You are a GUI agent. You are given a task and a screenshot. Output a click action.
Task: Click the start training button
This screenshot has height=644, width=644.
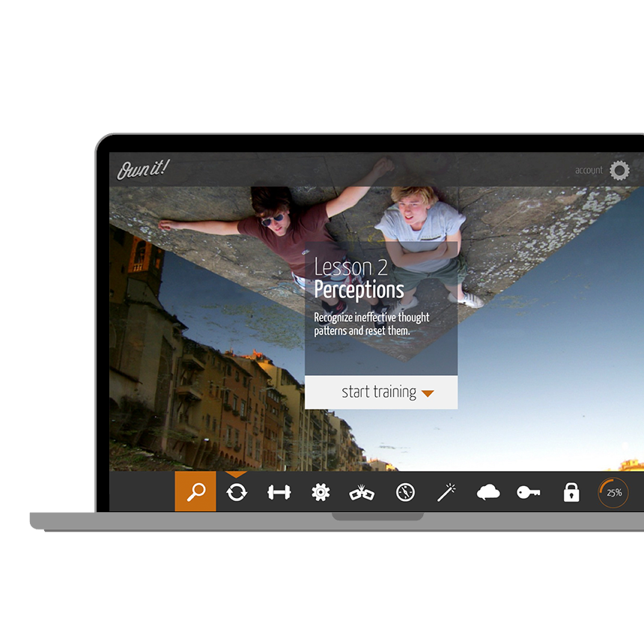point(381,392)
